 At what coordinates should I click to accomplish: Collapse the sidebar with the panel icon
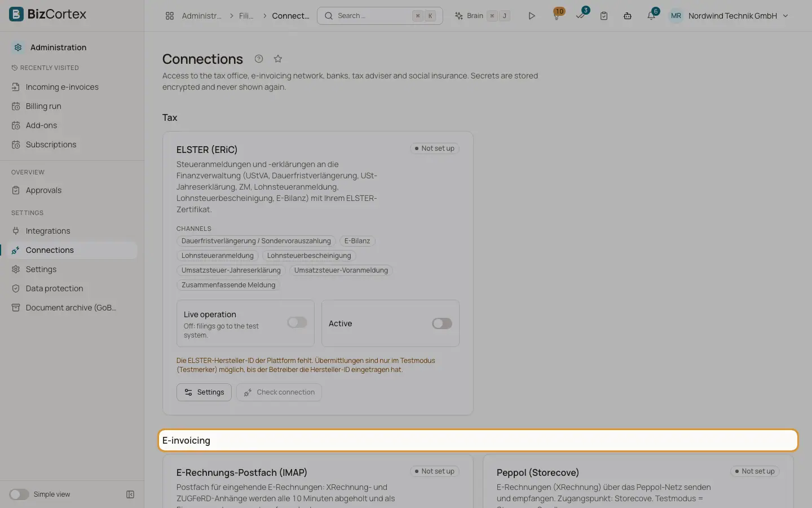coord(130,494)
